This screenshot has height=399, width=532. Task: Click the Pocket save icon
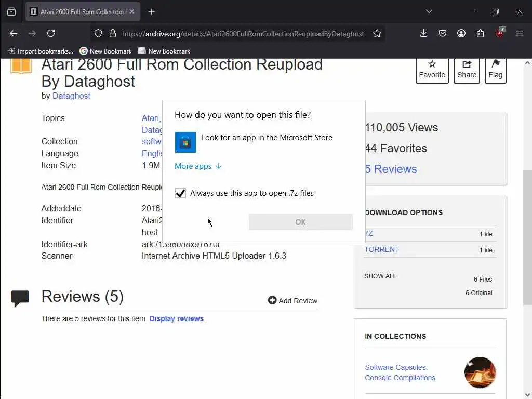[443, 33]
